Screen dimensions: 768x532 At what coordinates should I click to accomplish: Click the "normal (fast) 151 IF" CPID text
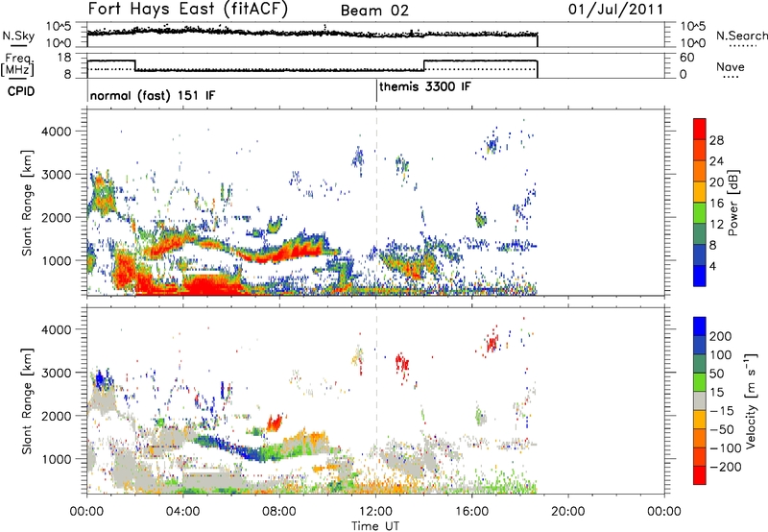pyautogui.click(x=153, y=95)
